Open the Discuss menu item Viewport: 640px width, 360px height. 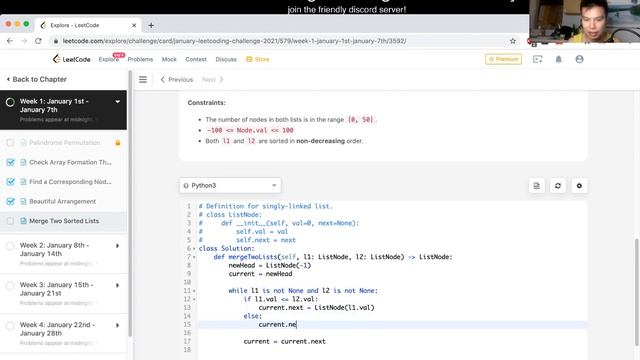point(226,59)
